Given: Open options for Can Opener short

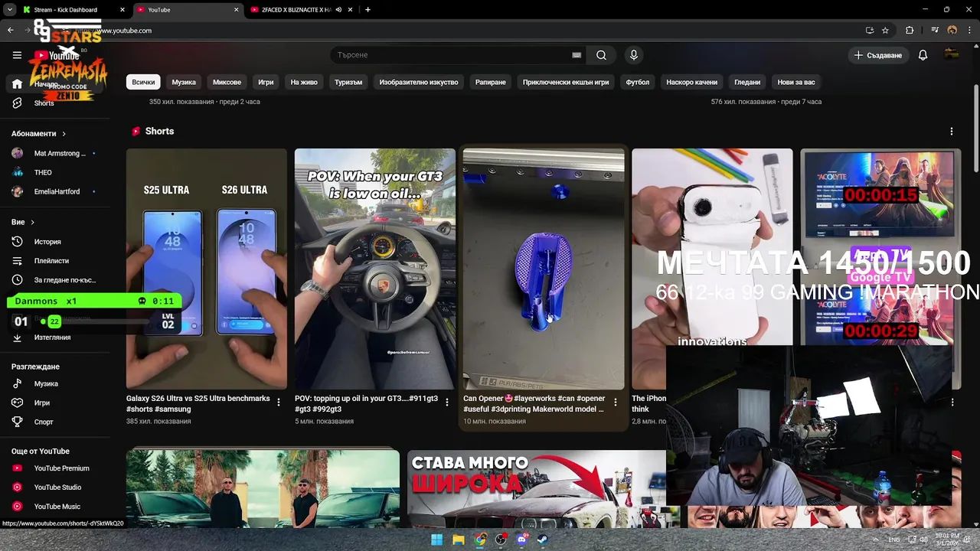Looking at the screenshot, I should tap(615, 402).
